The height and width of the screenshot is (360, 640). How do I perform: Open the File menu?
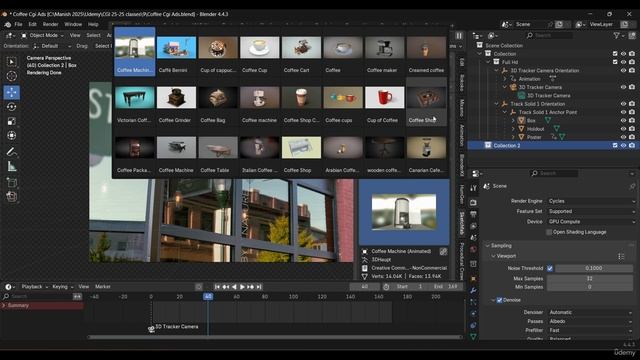click(x=18, y=24)
